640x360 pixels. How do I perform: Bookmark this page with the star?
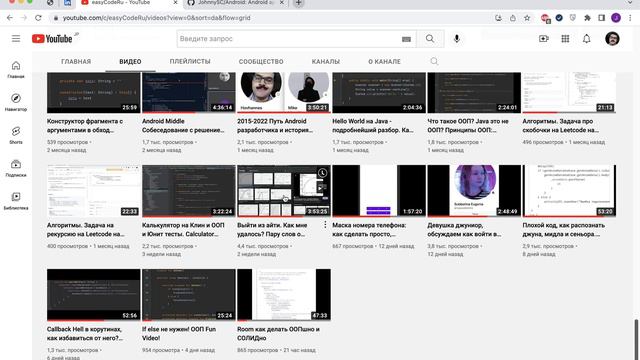point(527,18)
